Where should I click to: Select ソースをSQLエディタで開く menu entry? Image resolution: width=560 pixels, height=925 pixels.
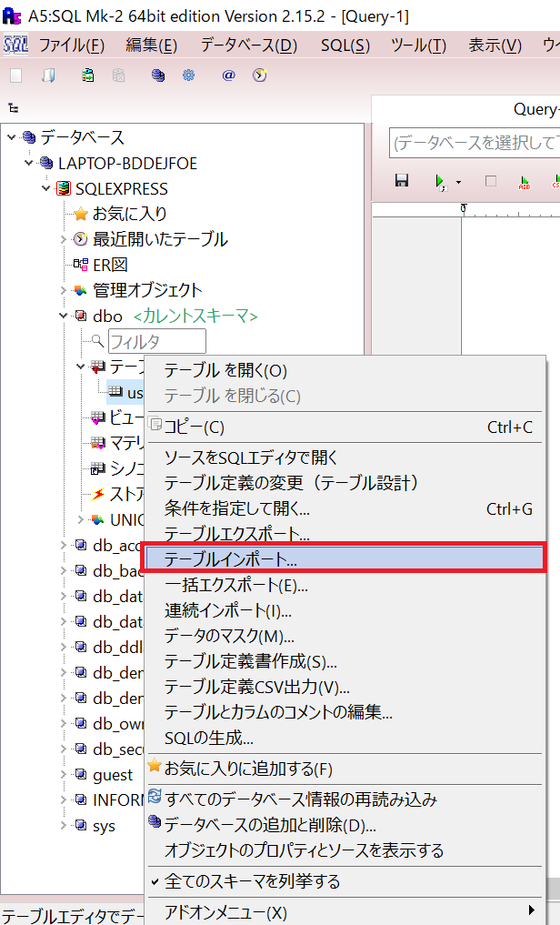point(345,457)
